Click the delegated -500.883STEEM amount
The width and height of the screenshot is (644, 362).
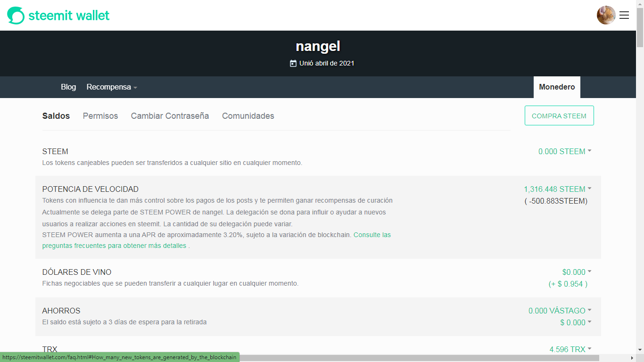[556, 201]
